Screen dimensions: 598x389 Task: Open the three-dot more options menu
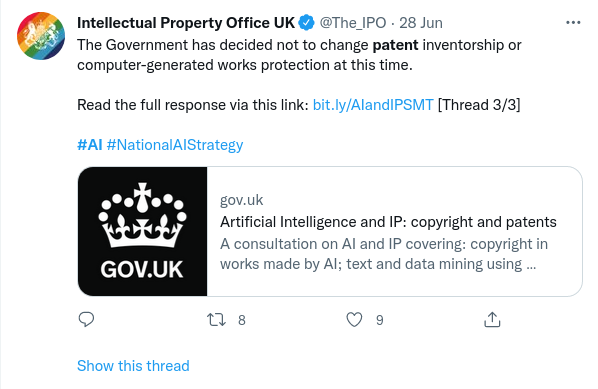(573, 23)
